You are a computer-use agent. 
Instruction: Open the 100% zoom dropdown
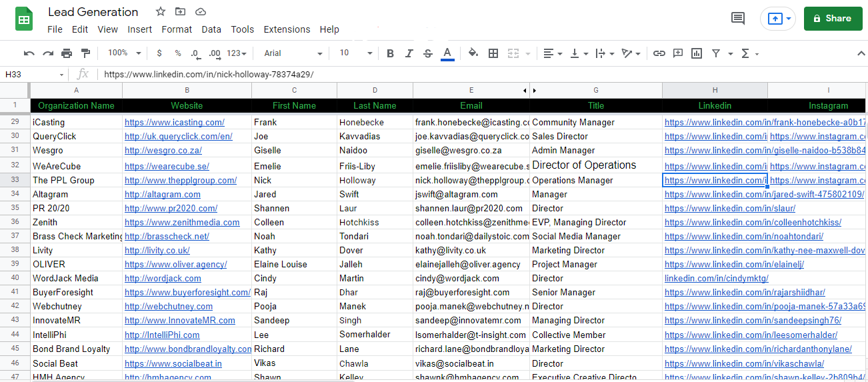pyautogui.click(x=125, y=53)
